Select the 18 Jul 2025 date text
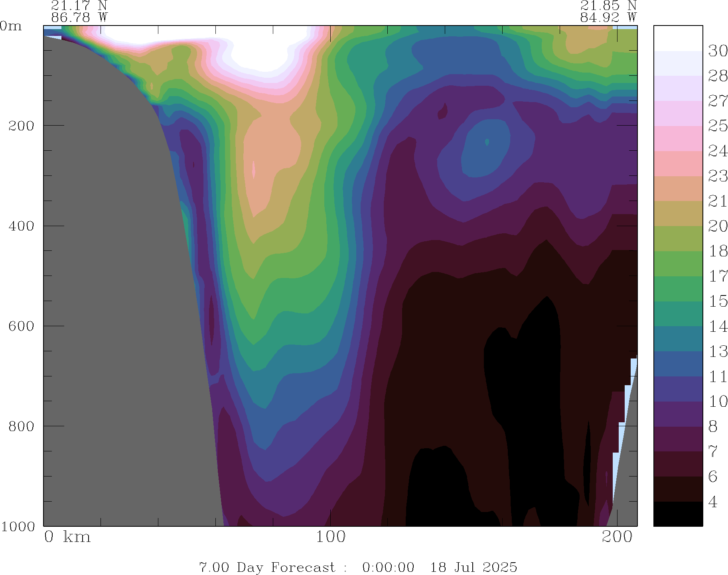The image size is (728, 575). coord(473,567)
